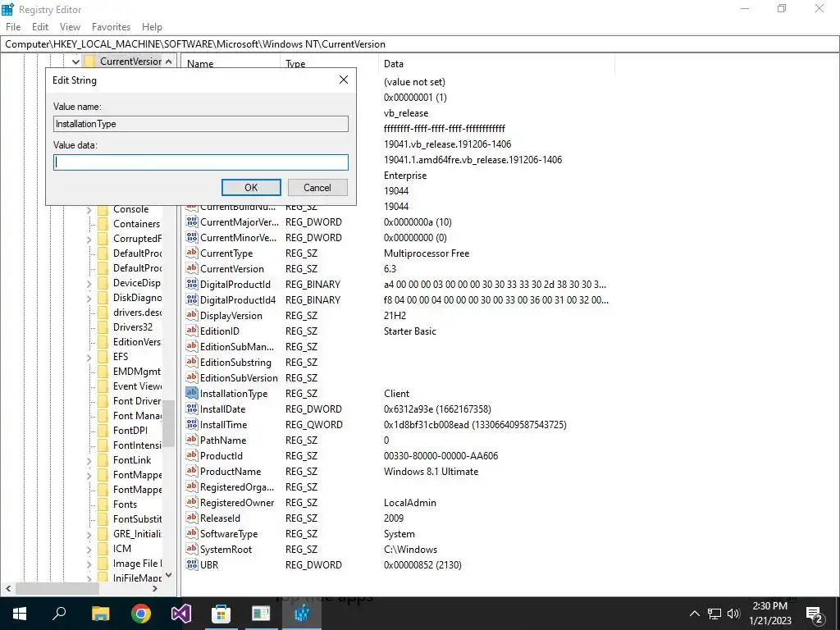Select the FontDPI key in tree

[130, 430]
